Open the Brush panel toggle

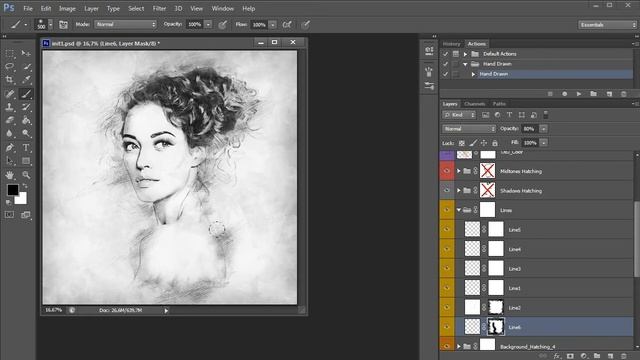pos(63,25)
